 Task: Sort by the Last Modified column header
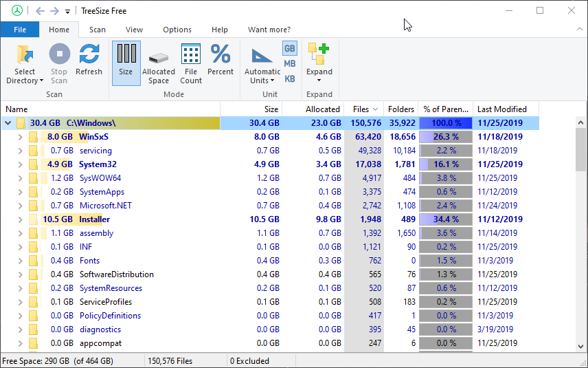click(x=506, y=109)
